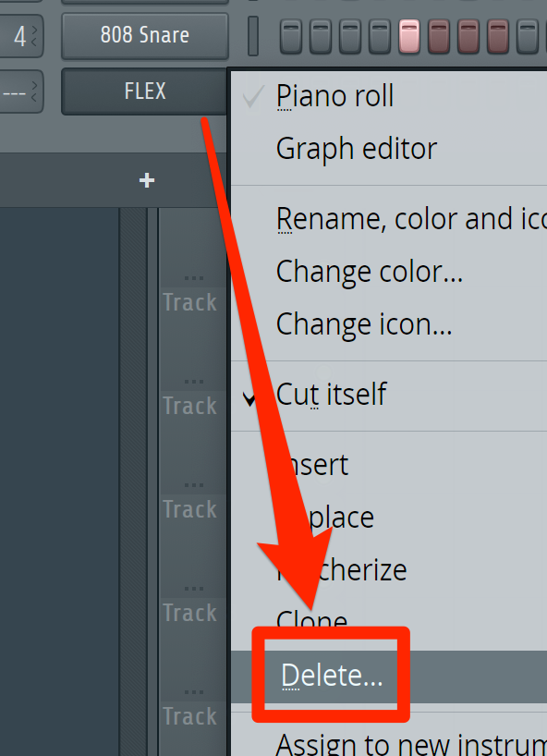The height and width of the screenshot is (756, 547).
Task: Select the 808 Snare channel indicator LED
Action: point(253,36)
